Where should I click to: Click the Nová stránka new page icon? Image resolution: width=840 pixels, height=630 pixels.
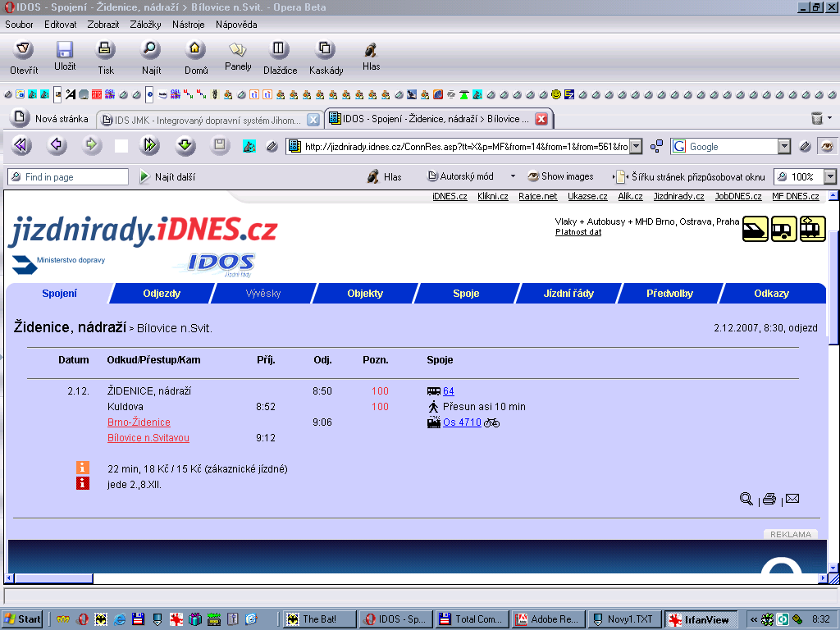[x=21, y=116]
